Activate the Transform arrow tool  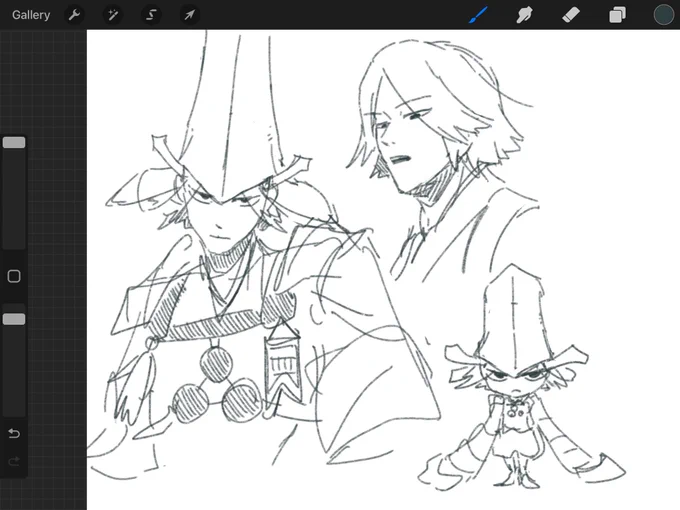pos(189,15)
